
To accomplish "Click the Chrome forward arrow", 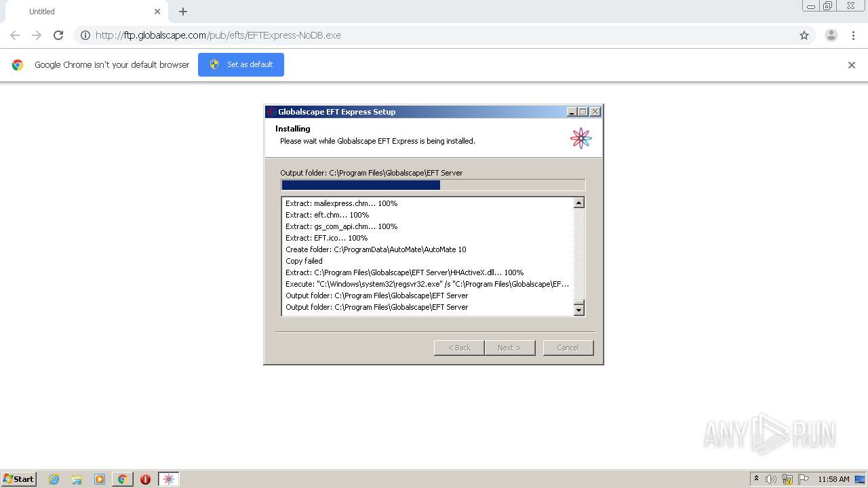I will (x=37, y=35).
